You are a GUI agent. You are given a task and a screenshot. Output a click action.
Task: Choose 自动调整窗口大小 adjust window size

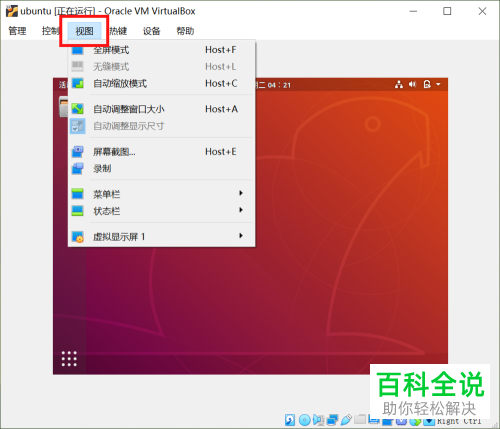[162, 109]
